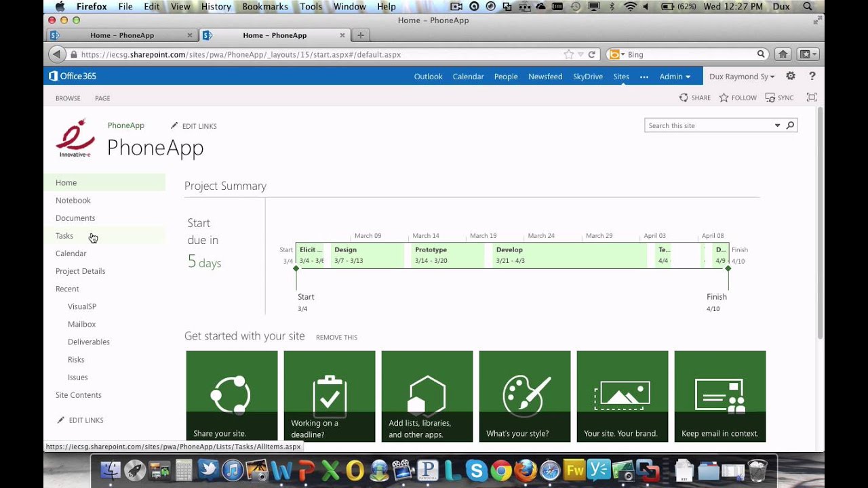
Task: Open Your site. Your brand. tile
Action: point(623,396)
